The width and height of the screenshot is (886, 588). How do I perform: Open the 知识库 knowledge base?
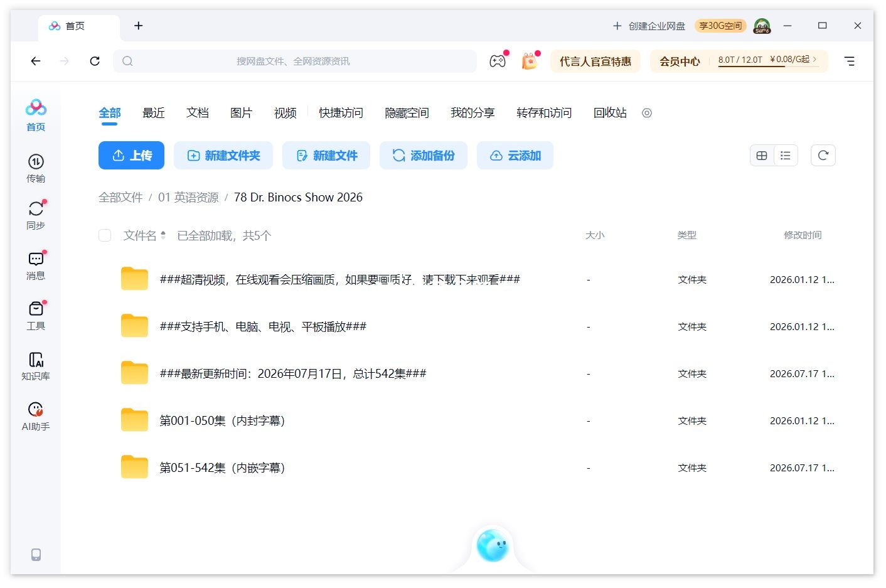[36, 366]
